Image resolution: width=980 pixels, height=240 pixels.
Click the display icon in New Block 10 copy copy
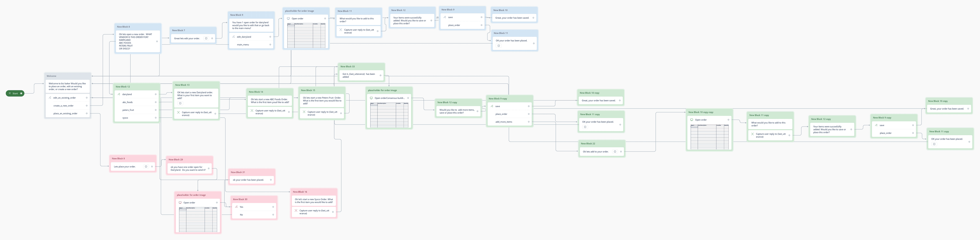692,120
